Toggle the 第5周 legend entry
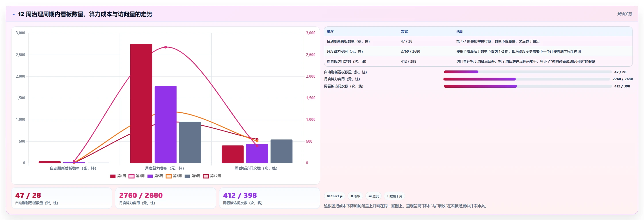Viewport: 644px width, 220px height. [x=155, y=176]
